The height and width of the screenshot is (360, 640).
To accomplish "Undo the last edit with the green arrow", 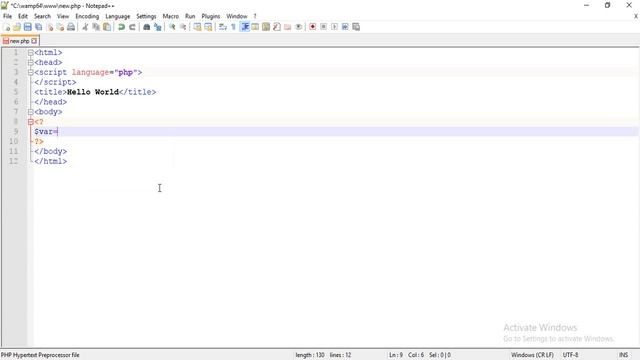I will coord(121,27).
